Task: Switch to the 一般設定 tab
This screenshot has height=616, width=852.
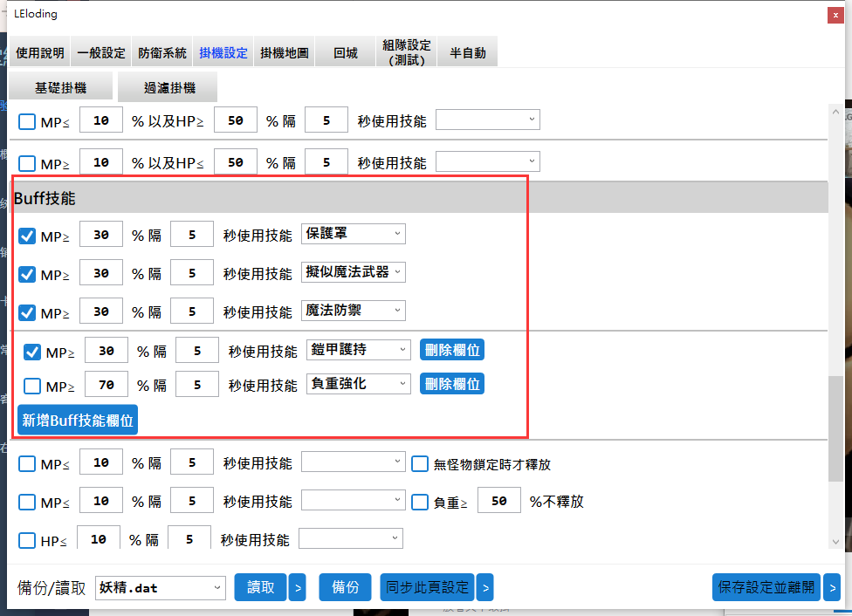Action: (101, 52)
